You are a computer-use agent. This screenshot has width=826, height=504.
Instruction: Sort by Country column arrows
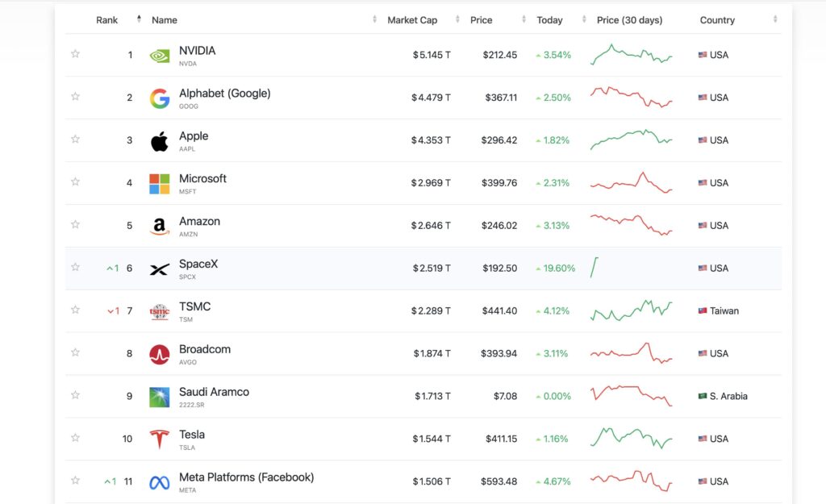775,19
